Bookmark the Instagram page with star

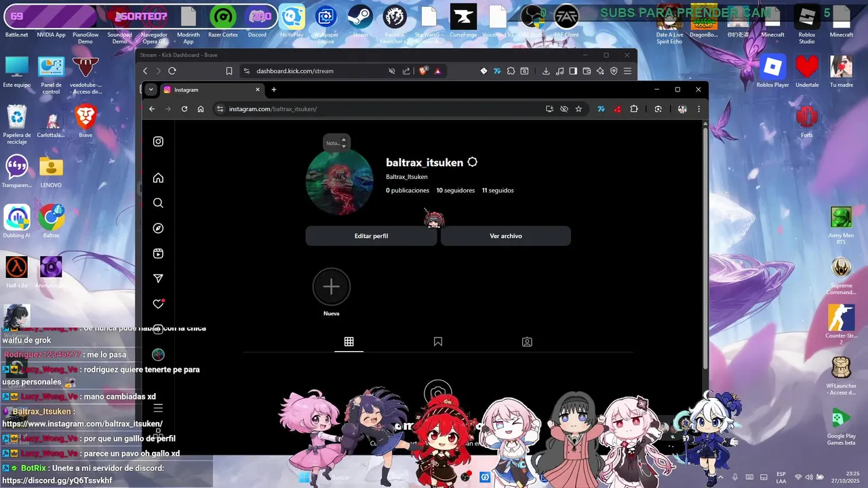(x=578, y=108)
